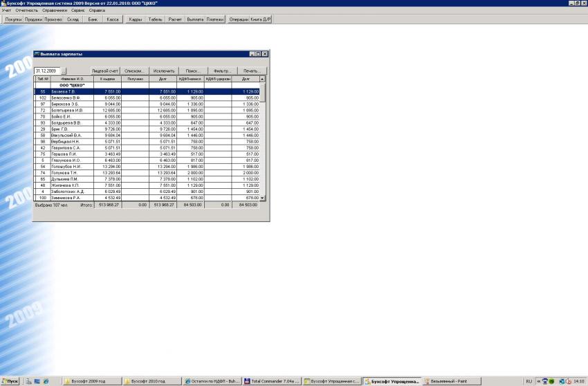Click the date picker ellipsis button

[64, 71]
